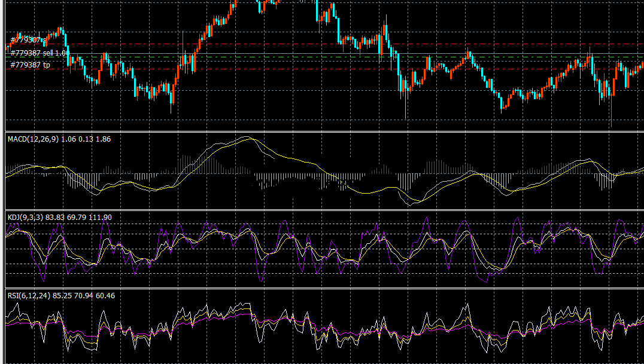Grab the divider between price chart and MACD
The height and width of the screenshot is (364, 644).
click(323, 131)
